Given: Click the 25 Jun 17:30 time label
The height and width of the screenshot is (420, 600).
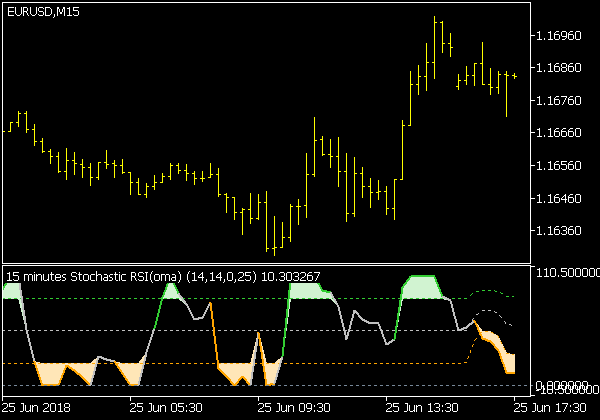Looking at the screenshot, I should click(x=549, y=408).
